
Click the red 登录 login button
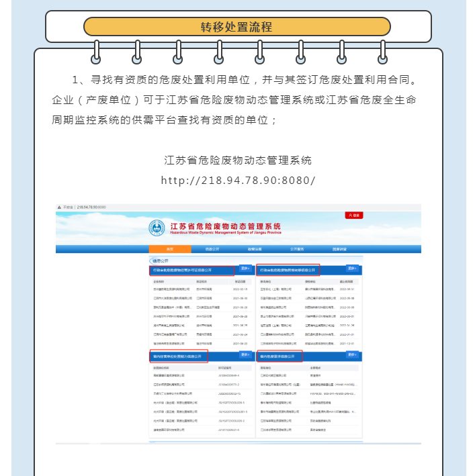(x=354, y=216)
